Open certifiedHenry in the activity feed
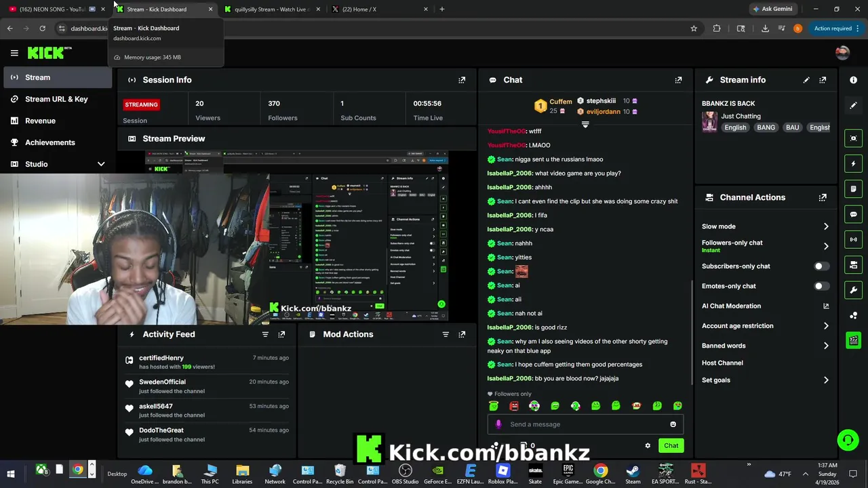 (161, 358)
